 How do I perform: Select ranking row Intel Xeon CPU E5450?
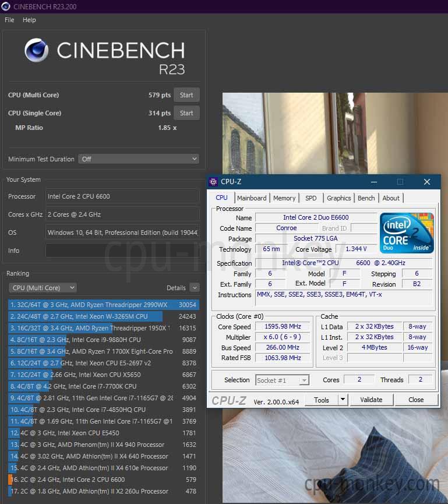[x=104, y=433]
